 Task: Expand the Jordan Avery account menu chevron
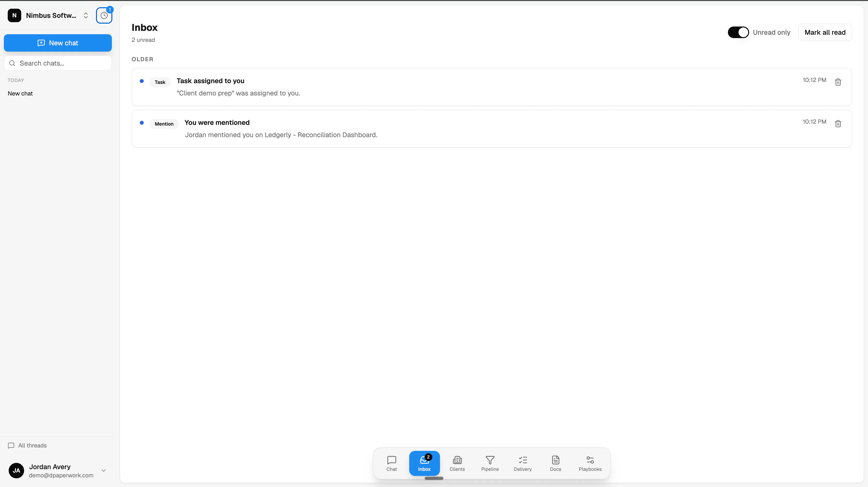click(104, 471)
